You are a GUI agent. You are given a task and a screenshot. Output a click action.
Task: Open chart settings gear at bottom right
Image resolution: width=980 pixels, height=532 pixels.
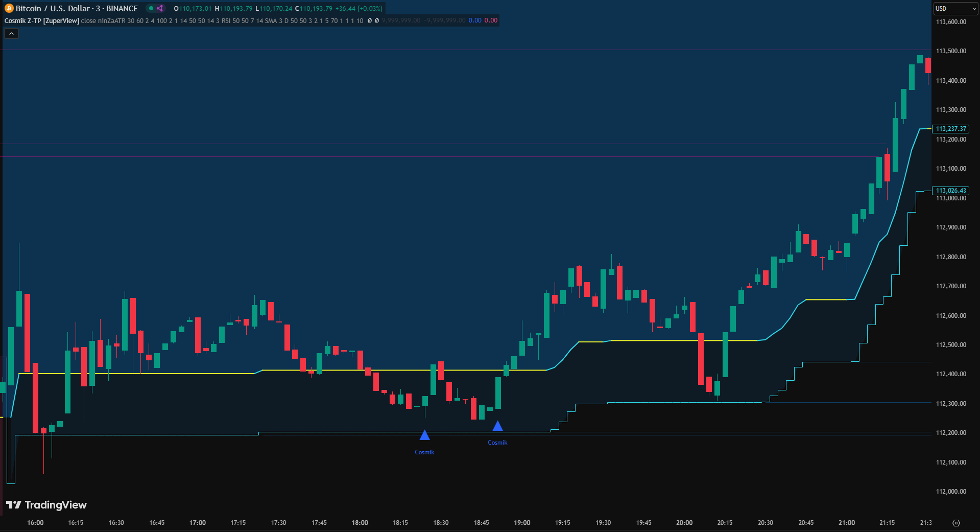click(956, 523)
